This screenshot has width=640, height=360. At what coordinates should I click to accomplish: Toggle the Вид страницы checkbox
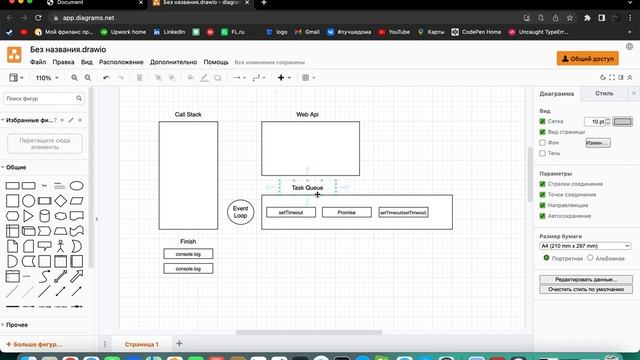pyautogui.click(x=542, y=132)
